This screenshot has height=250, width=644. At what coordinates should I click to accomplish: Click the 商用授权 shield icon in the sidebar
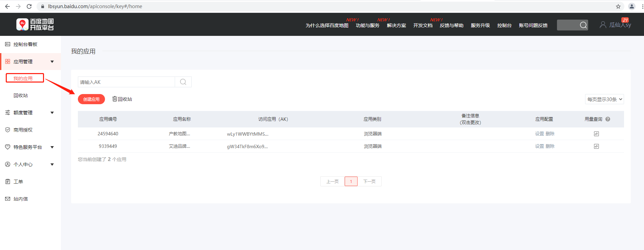[7, 130]
